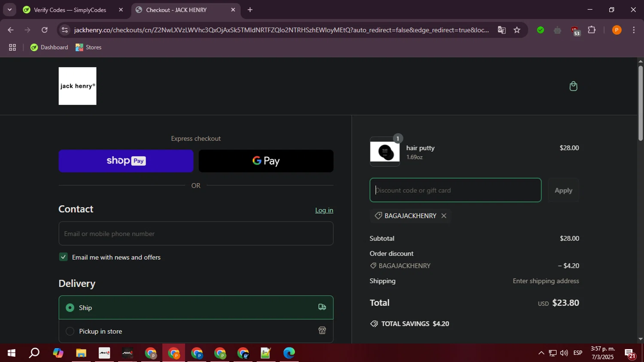The height and width of the screenshot is (362, 644).
Task: Open the apps grid in bookmarks bar
Action: pyautogui.click(x=12, y=47)
